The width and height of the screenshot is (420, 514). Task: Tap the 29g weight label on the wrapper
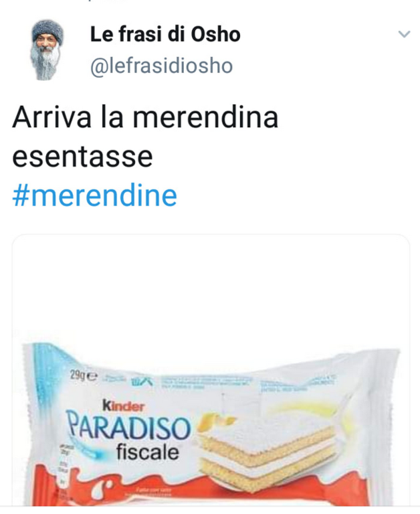pyautogui.click(x=84, y=375)
